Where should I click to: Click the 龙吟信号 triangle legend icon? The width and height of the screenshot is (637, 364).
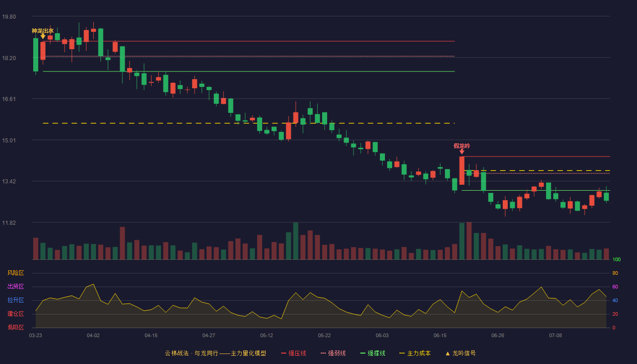point(448,353)
